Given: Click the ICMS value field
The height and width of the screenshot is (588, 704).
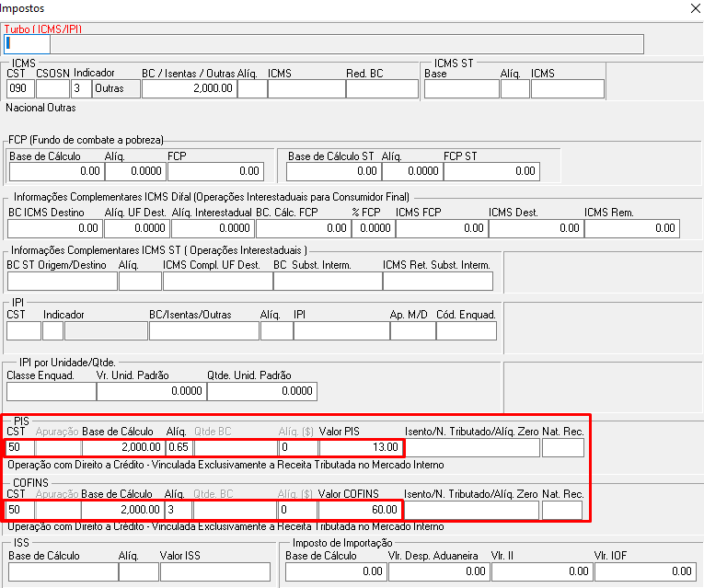Looking at the screenshot, I should [306, 88].
